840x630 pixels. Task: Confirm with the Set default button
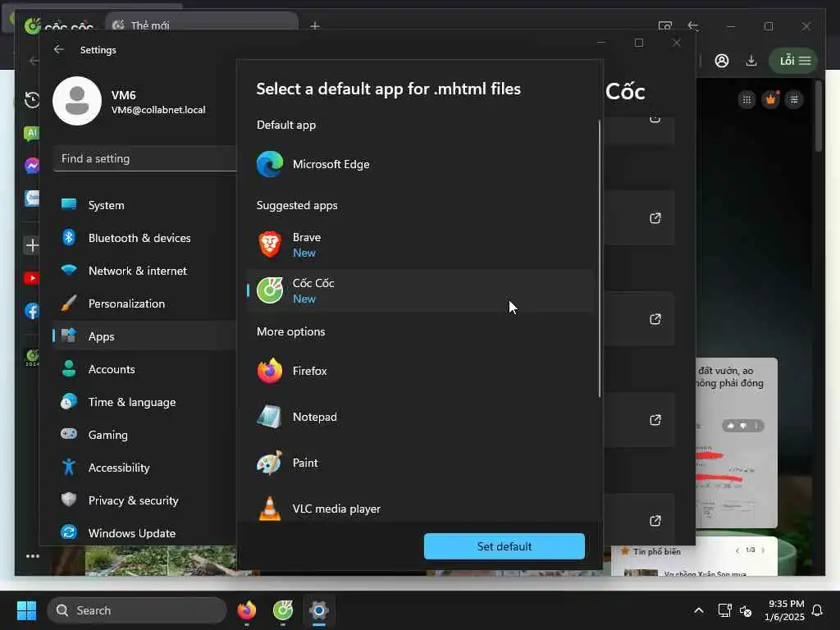click(504, 546)
